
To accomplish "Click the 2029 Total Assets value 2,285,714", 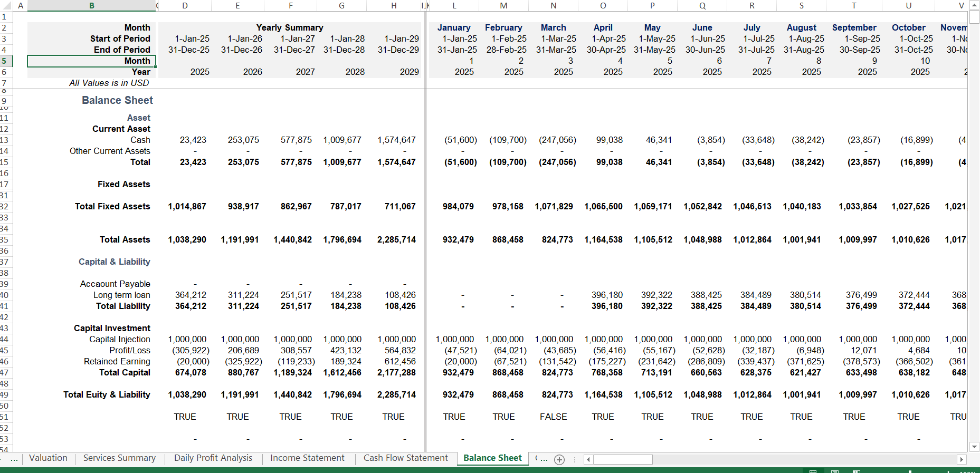I will (x=396, y=239).
